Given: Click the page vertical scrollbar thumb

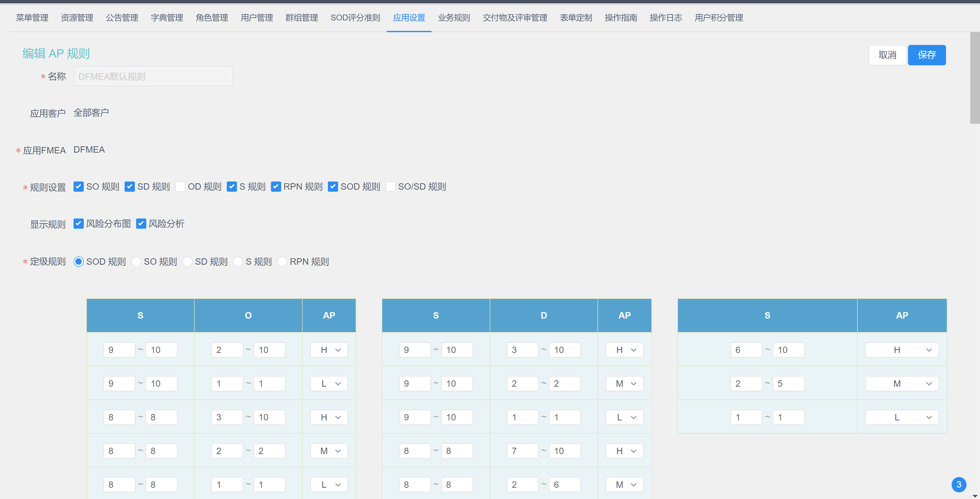Looking at the screenshot, I should (x=975, y=78).
